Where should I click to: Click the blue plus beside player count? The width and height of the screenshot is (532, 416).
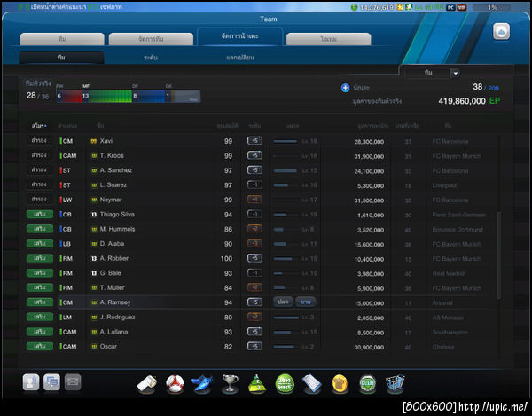coord(345,88)
